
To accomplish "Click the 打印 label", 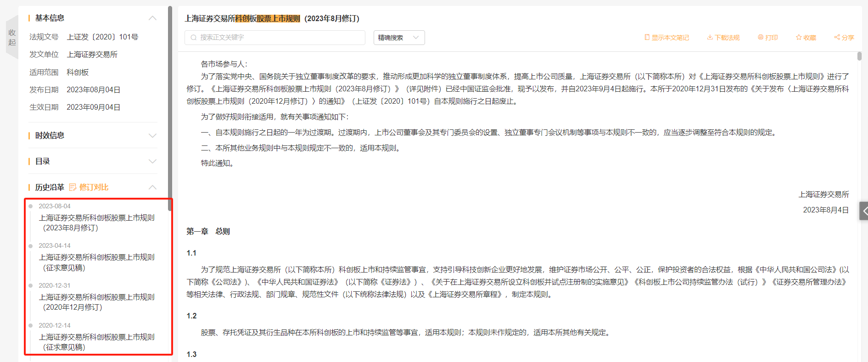I will 772,38.
